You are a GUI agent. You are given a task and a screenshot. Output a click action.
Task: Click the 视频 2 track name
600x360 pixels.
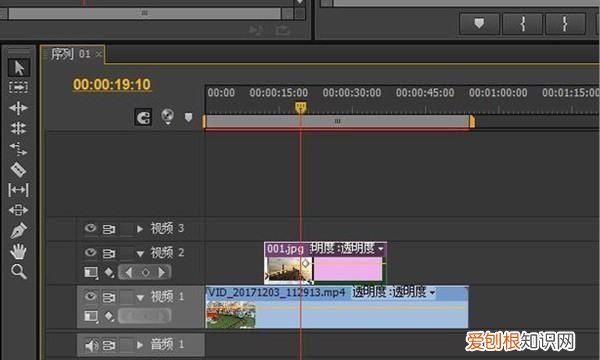point(168,252)
